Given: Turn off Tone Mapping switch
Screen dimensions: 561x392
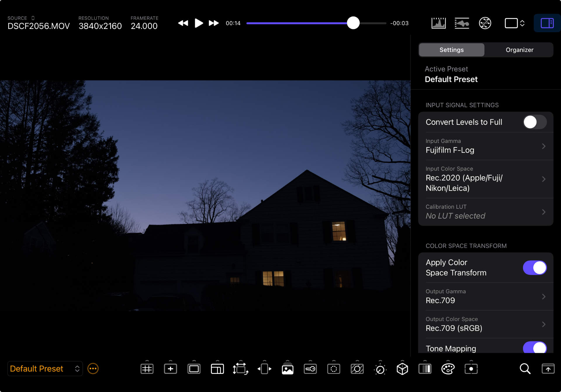Looking at the screenshot, I should tap(534, 348).
